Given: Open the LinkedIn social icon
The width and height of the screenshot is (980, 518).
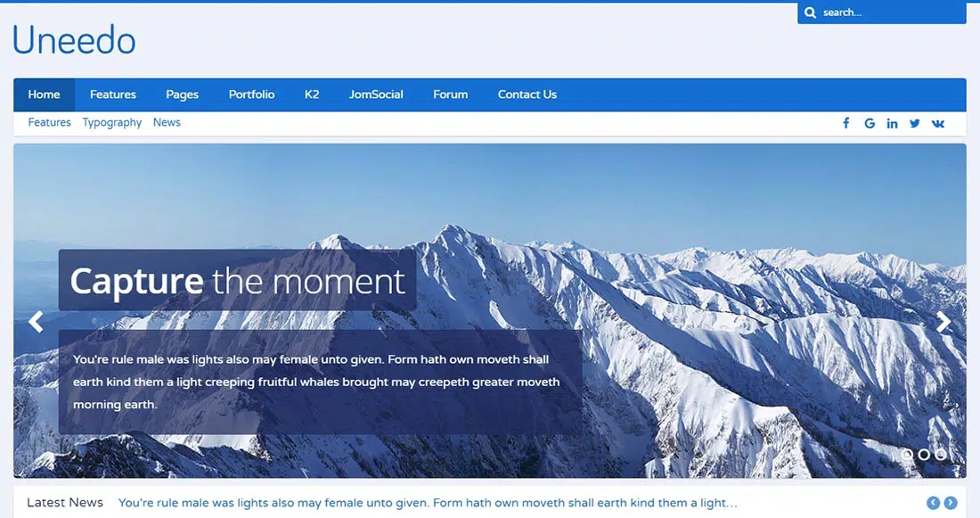Looking at the screenshot, I should click(x=892, y=123).
